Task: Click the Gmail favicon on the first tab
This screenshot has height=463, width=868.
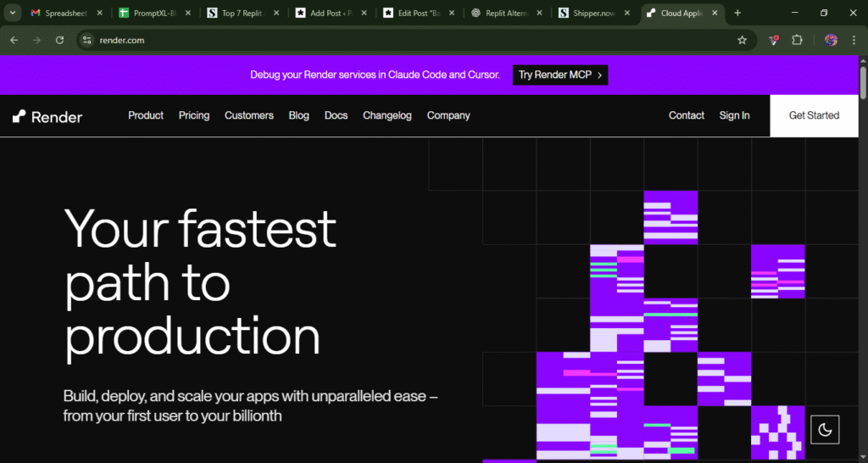Action: point(36,14)
